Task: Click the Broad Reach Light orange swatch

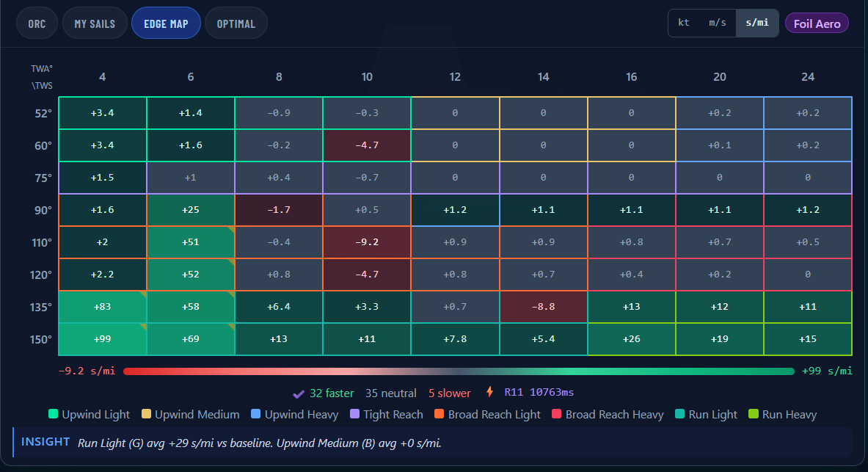Action: pos(439,414)
